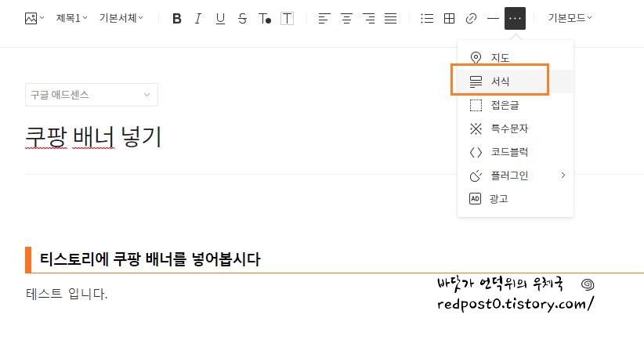Select 서식 from the more menu
This screenshot has width=644, height=340.
(515, 81)
